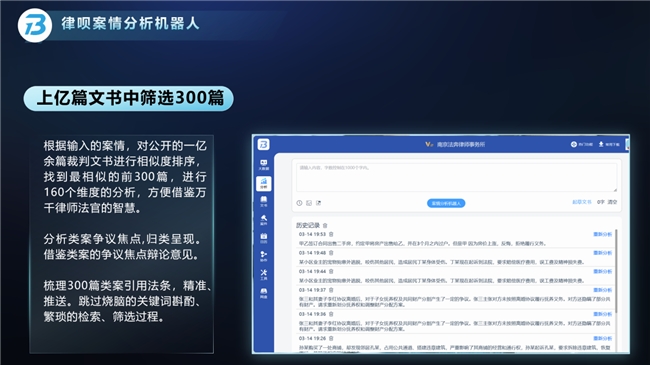Click the 03-14 19:26 timestamp

click(313, 338)
